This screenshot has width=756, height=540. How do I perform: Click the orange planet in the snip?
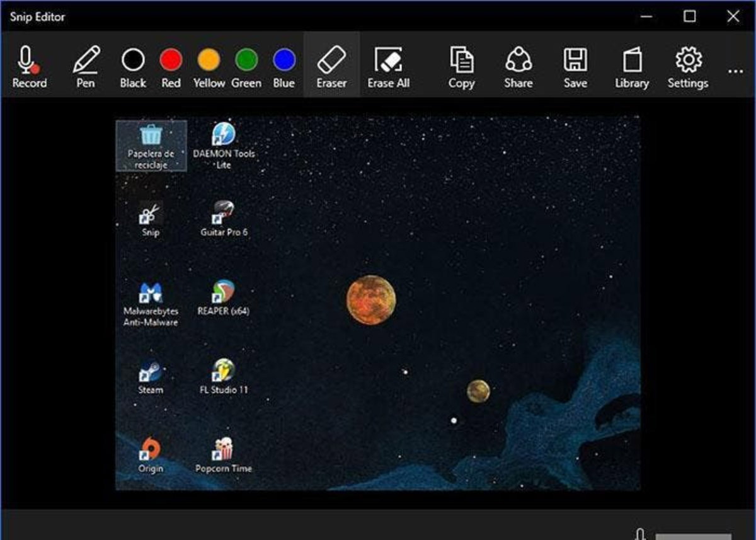click(x=371, y=300)
